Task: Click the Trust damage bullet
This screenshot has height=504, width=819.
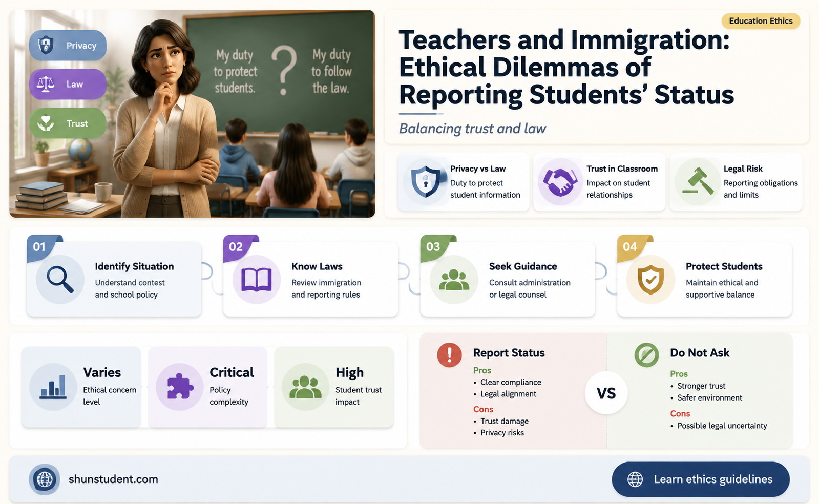Action: pos(504,421)
